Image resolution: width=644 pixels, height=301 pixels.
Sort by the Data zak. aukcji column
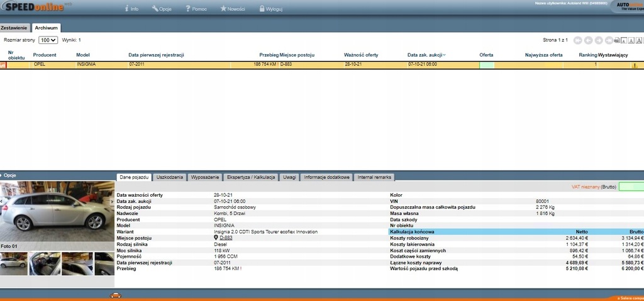[x=426, y=55]
